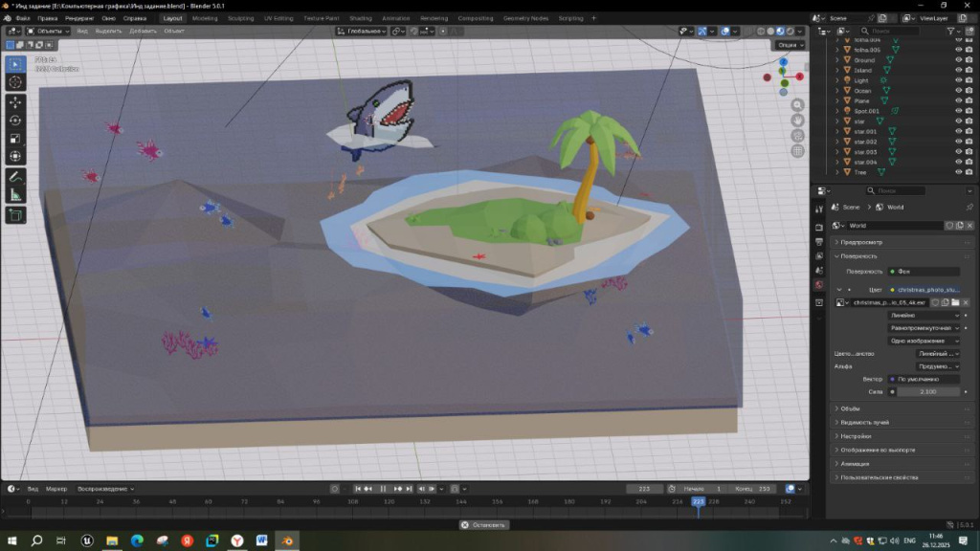This screenshot has width=980, height=551.
Task: Expand the Ground object in outliner
Action: pyautogui.click(x=837, y=59)
